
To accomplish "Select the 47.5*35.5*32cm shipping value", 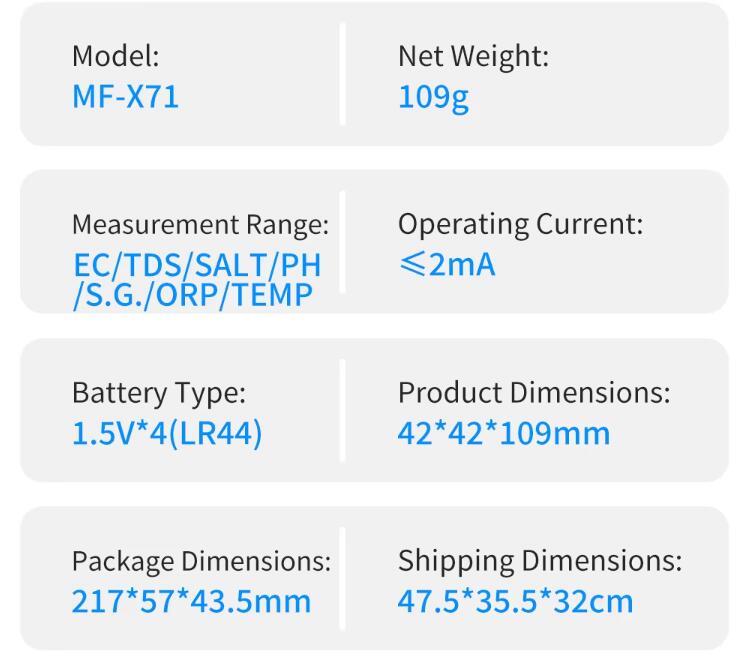I will (x=515, y=602).
